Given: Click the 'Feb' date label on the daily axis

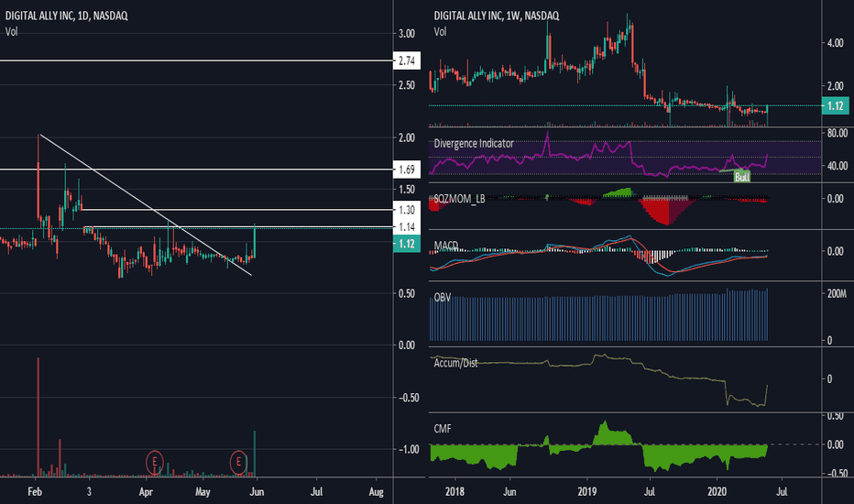Looking at the screenshot, I should 34,491.
